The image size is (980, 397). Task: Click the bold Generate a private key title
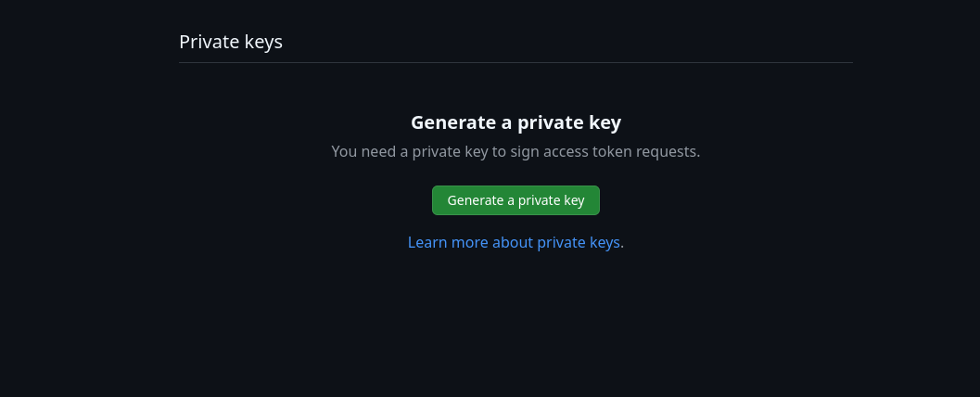click(515, 122)
